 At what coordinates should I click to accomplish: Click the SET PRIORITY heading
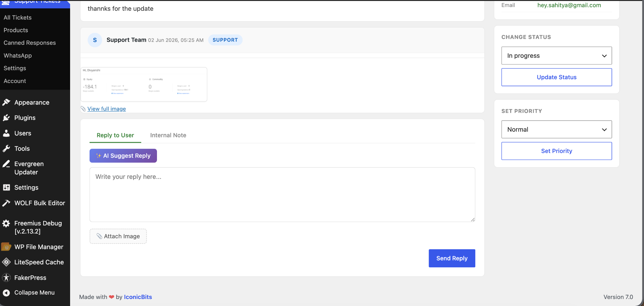click(x=522, y=111)
